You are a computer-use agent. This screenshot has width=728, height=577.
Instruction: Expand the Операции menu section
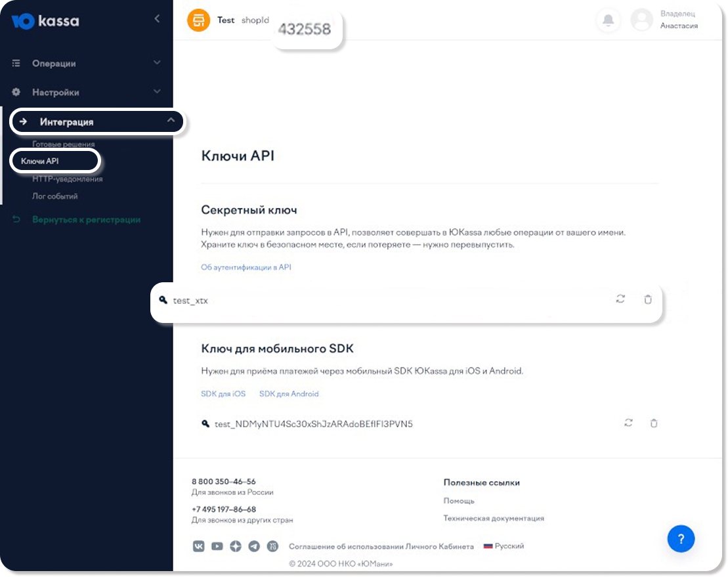coord(156,63)
